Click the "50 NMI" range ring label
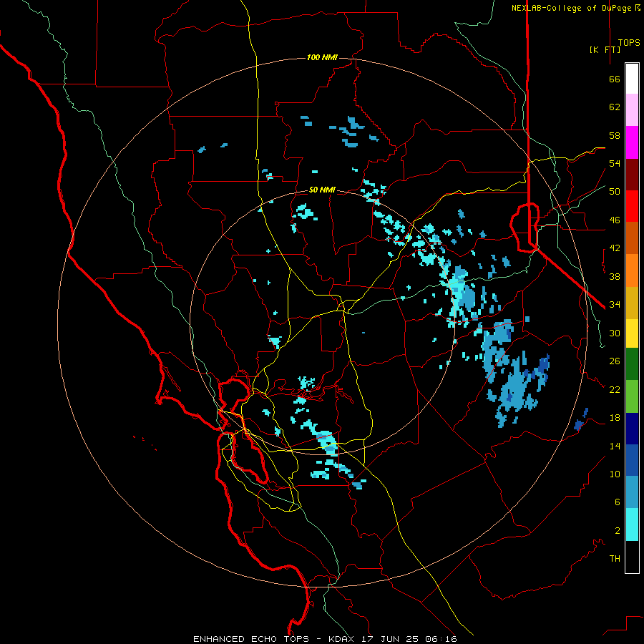 click(322, 190)
